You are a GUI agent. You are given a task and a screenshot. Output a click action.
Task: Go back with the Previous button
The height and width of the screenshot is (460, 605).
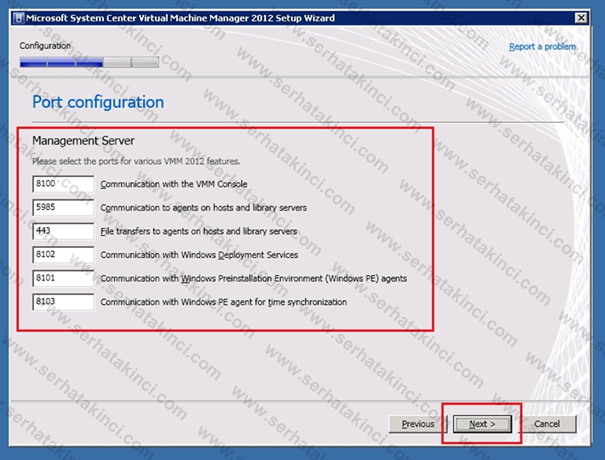417,424
